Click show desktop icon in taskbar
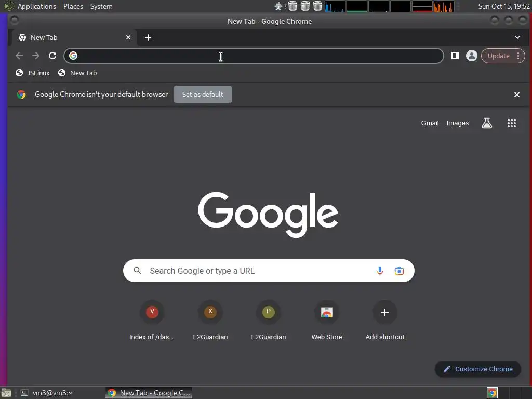This screenshot has width=532, height=399. click(6, 393)
